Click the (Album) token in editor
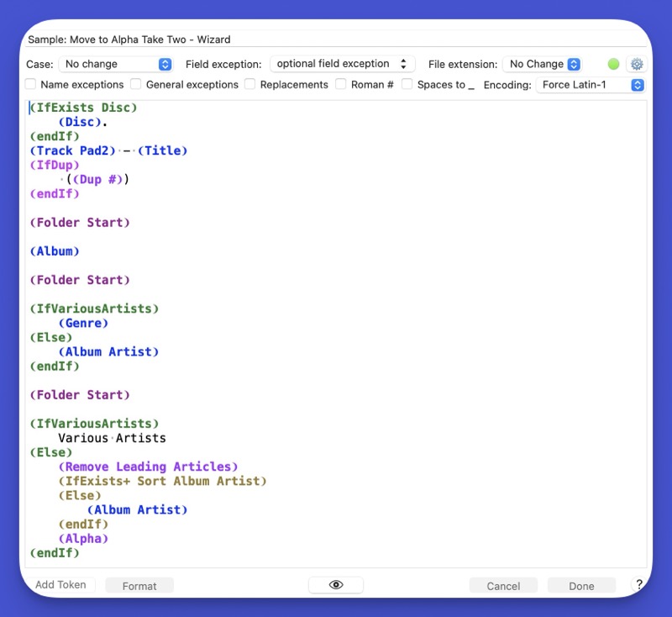 point(55,251)
